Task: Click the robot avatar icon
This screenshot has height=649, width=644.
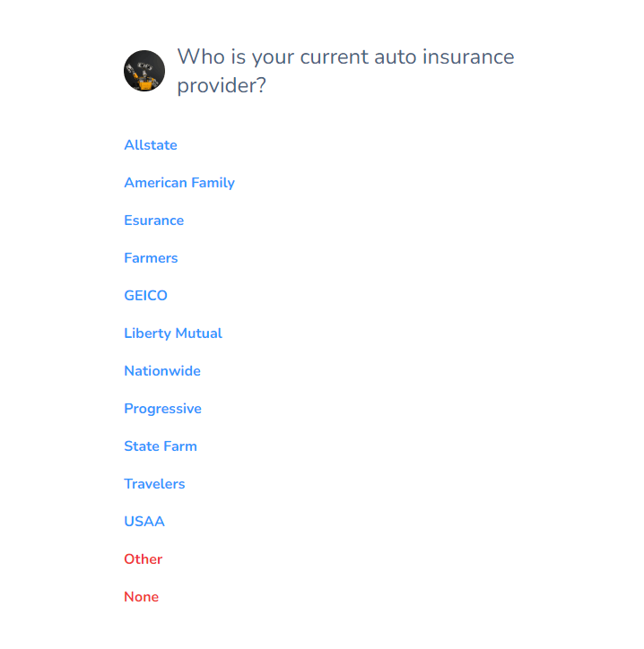Action: [144, 71]
